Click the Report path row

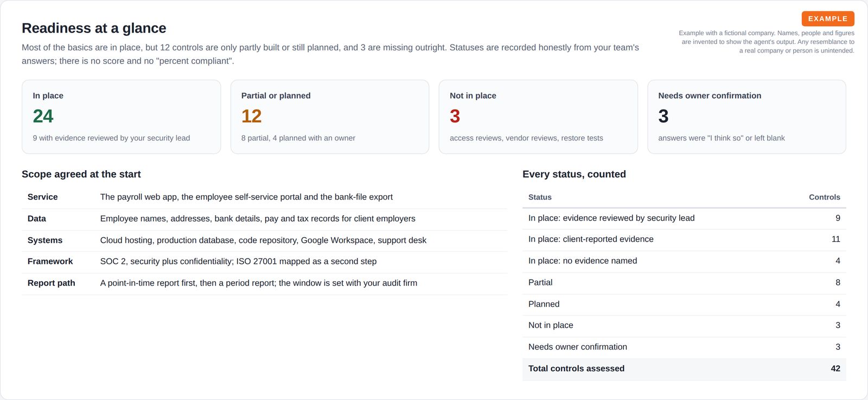click(264, 283)
